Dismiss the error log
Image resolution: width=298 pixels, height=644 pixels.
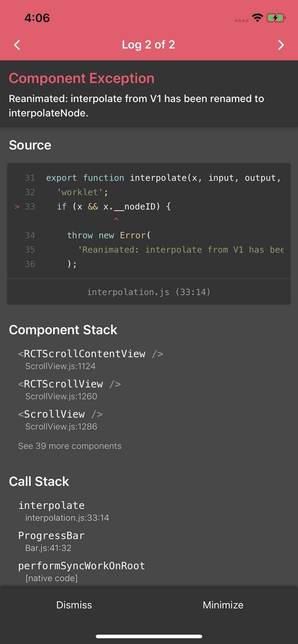[74, 605]
